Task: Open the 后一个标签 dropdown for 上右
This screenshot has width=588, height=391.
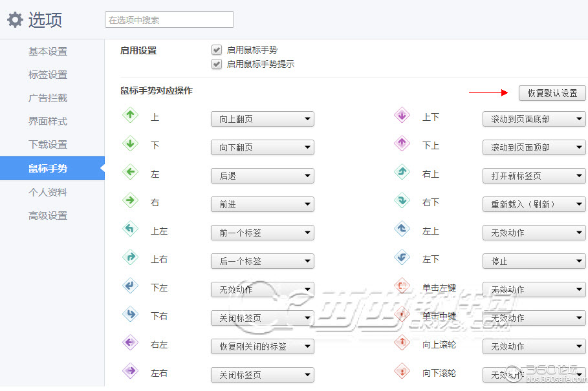Action: 263,261
